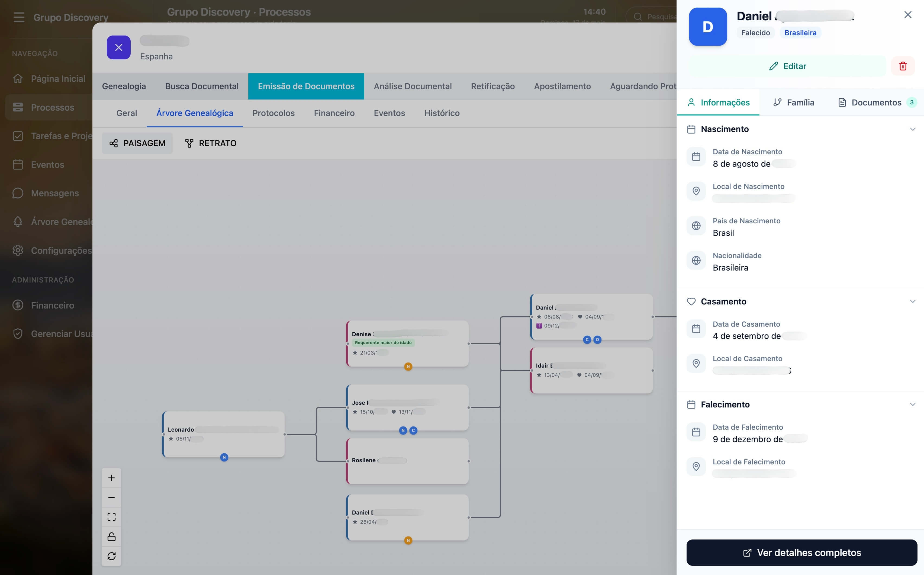Click the Espanha label under process title
The width and height of the screenshot is (924, 575).
pyautogui.click(x=156, y=57)
